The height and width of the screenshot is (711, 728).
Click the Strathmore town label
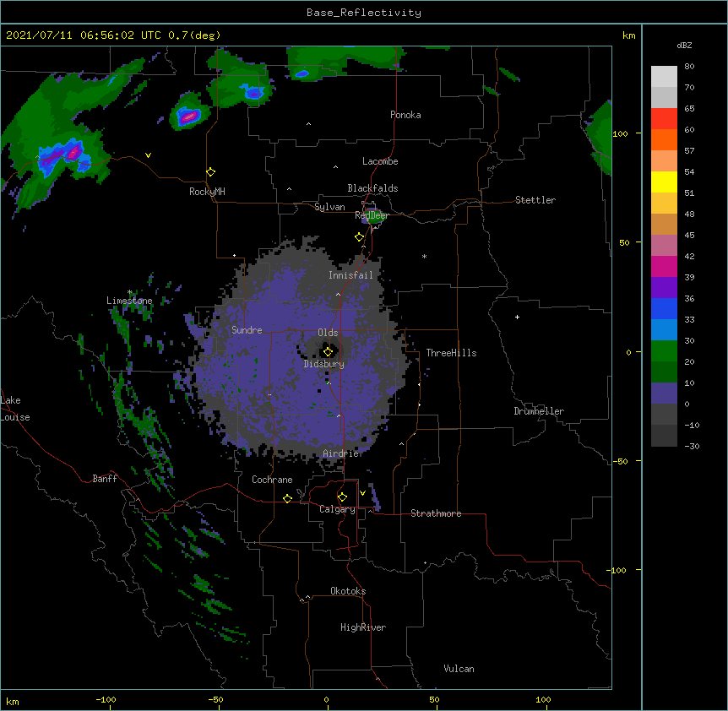[x=436, y=513]
